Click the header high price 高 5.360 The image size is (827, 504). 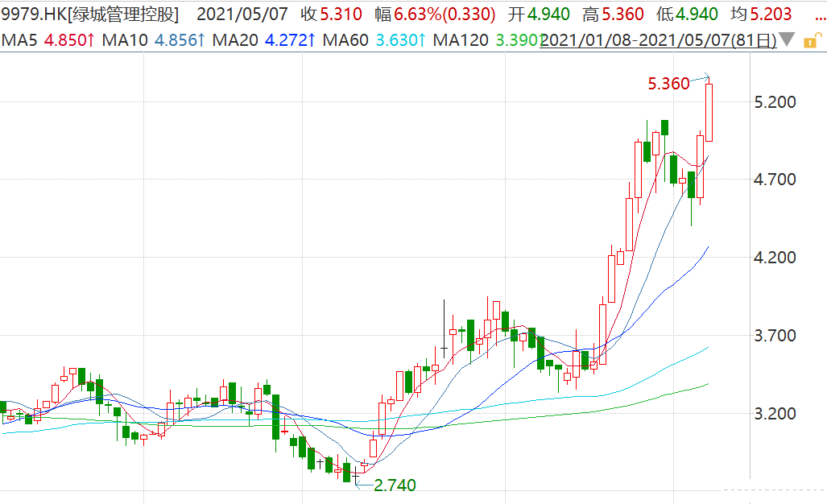613,14
